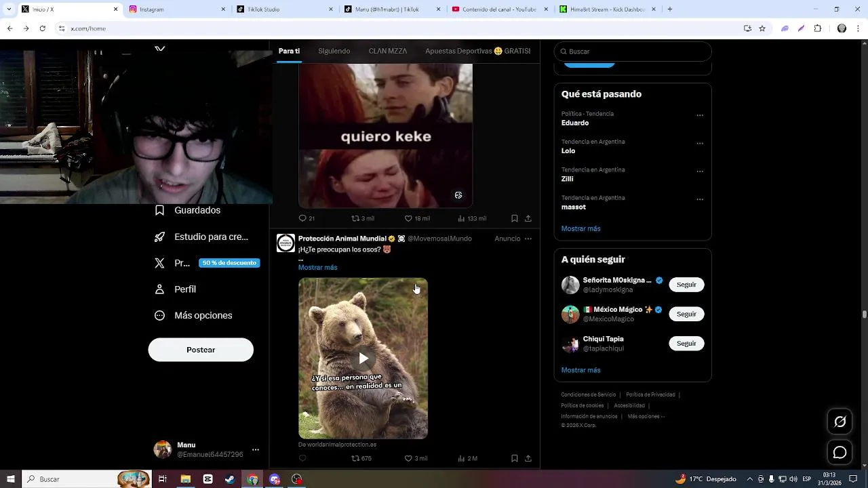868x488 pixels.
Task: Open more options for Zilli trend
Action: [700, 171]
